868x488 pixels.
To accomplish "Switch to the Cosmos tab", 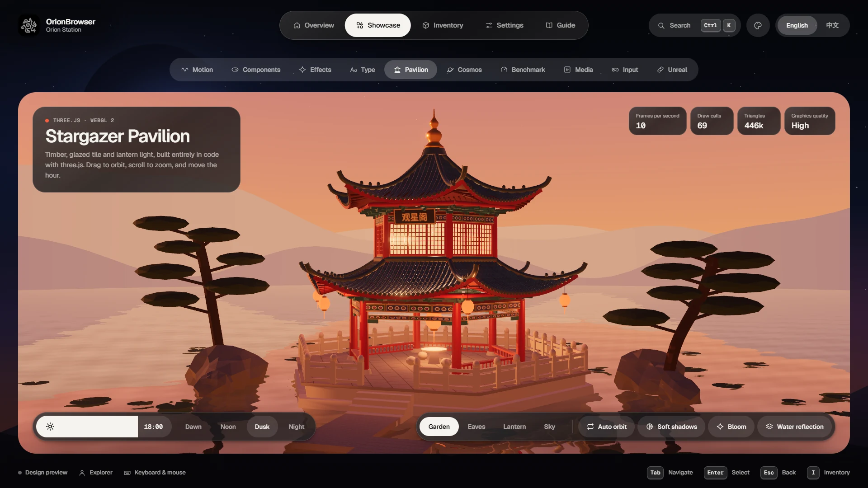I will 464,70.
